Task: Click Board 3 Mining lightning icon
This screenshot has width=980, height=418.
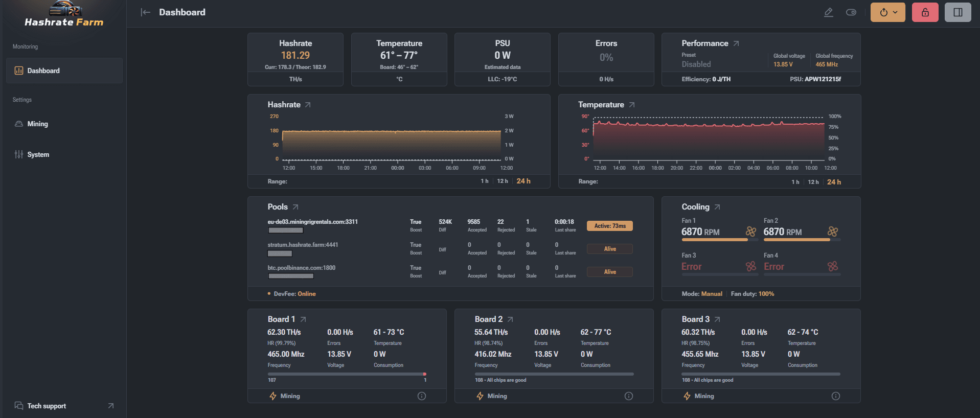Action: coord(687,396)
